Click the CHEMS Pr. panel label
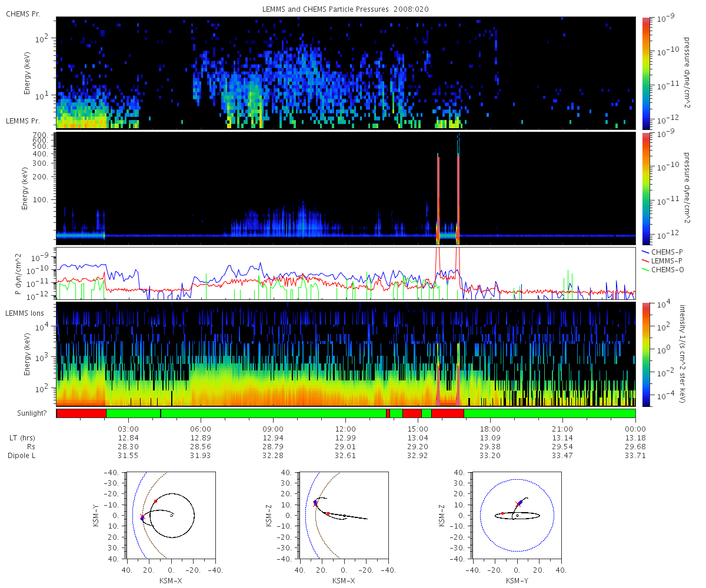 tap(23, 14)
